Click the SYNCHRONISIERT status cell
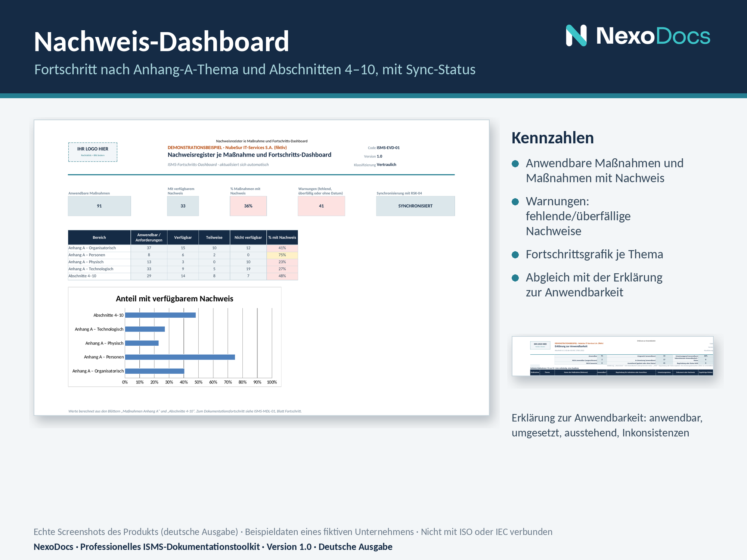 click(415, 206)
